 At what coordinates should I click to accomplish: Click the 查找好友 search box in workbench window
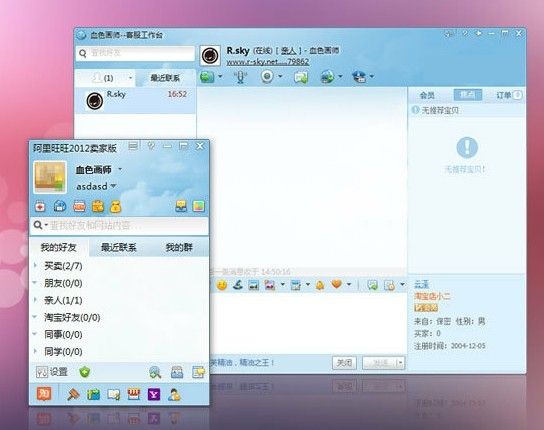coord(135,53)
